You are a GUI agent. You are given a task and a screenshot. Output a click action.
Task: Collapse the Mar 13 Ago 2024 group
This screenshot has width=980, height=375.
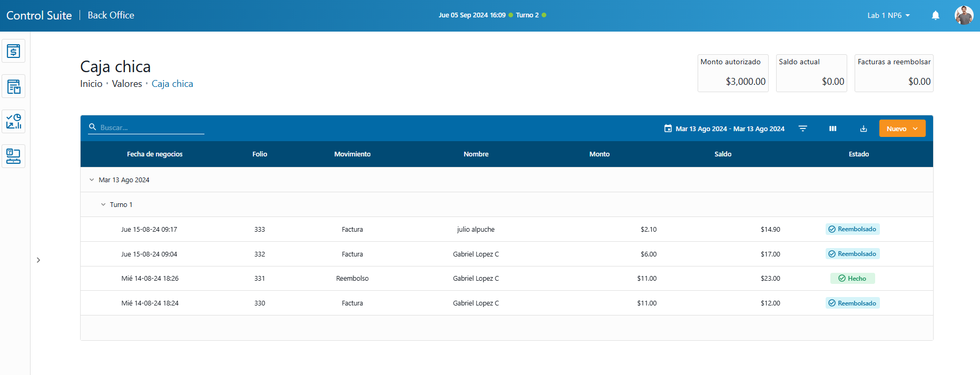(x=92, y=180)
